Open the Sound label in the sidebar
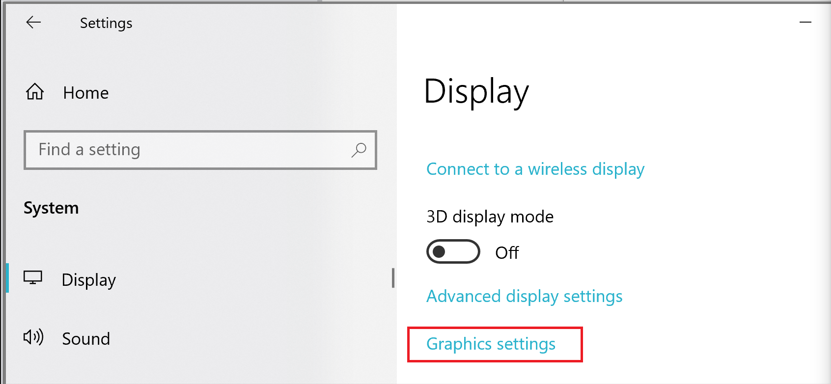 [x=86, y=338]
